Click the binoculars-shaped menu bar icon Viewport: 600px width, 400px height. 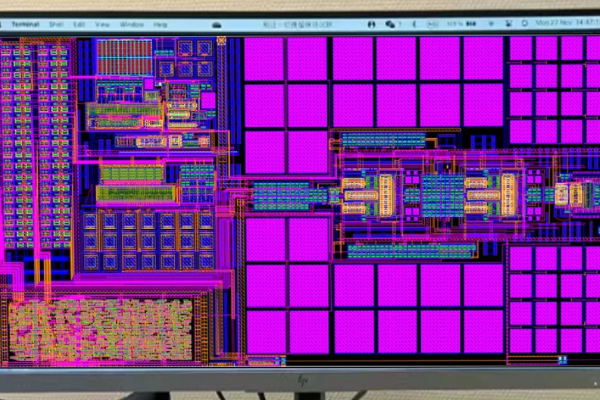click(371, 24)
